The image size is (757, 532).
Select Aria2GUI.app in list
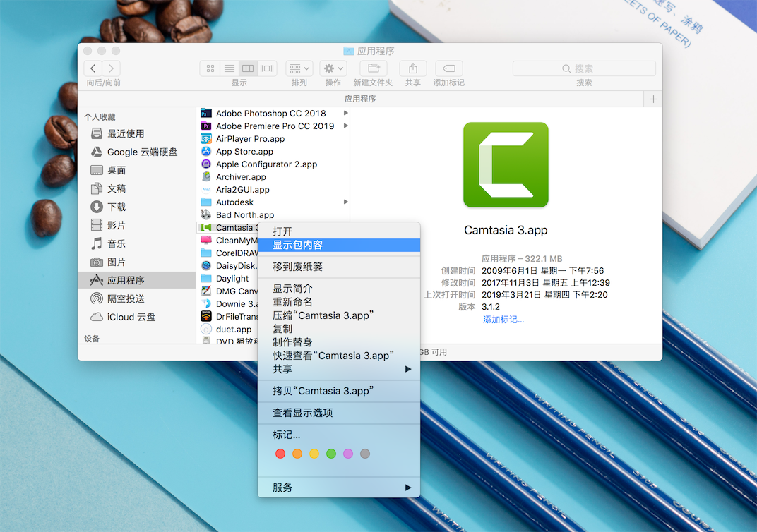(274, 190)
